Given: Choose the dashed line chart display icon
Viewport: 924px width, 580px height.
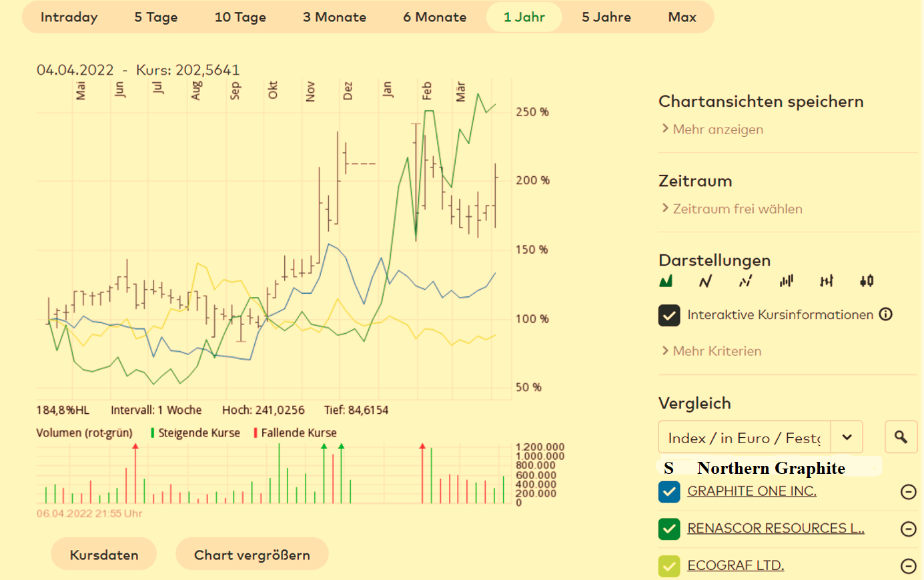Looking at the screenshot, I should point(745,281).
